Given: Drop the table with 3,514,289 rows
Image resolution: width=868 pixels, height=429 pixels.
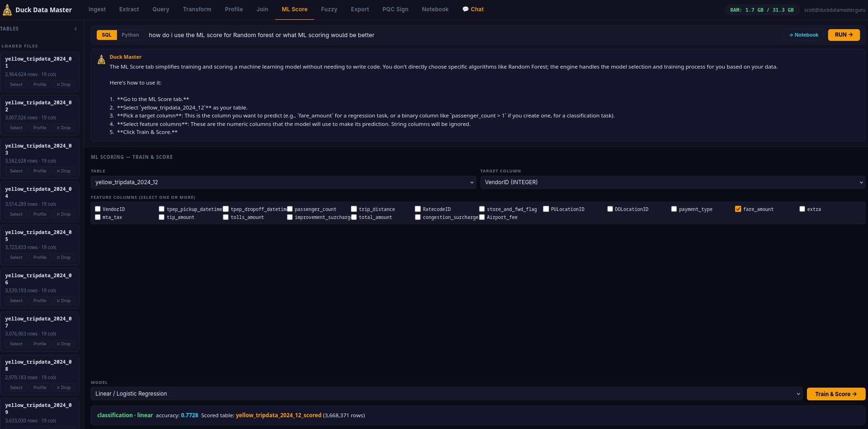Looking at the screenshot, I should click(x=63, y=214).
